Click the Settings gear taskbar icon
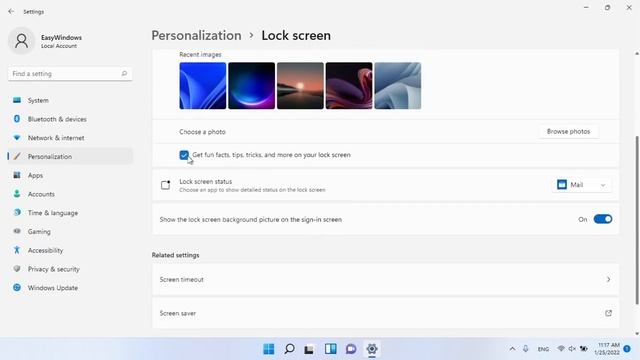640x360 pixels. point(371,349)
